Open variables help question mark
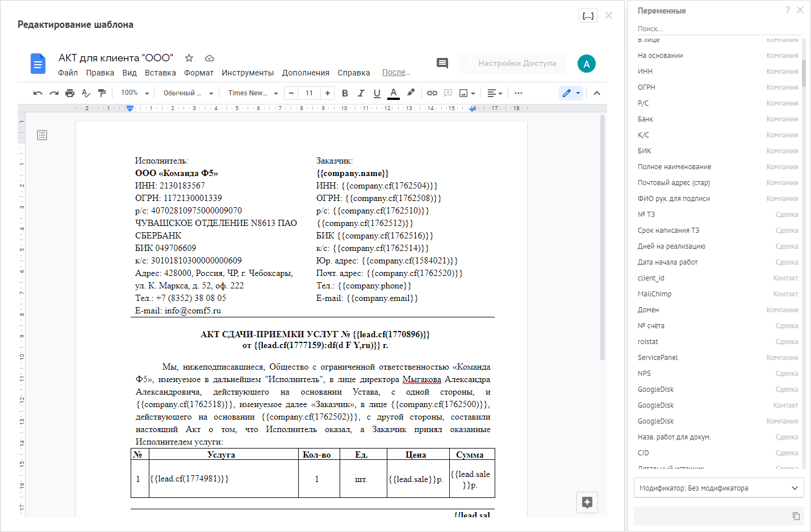 [788, 10]
